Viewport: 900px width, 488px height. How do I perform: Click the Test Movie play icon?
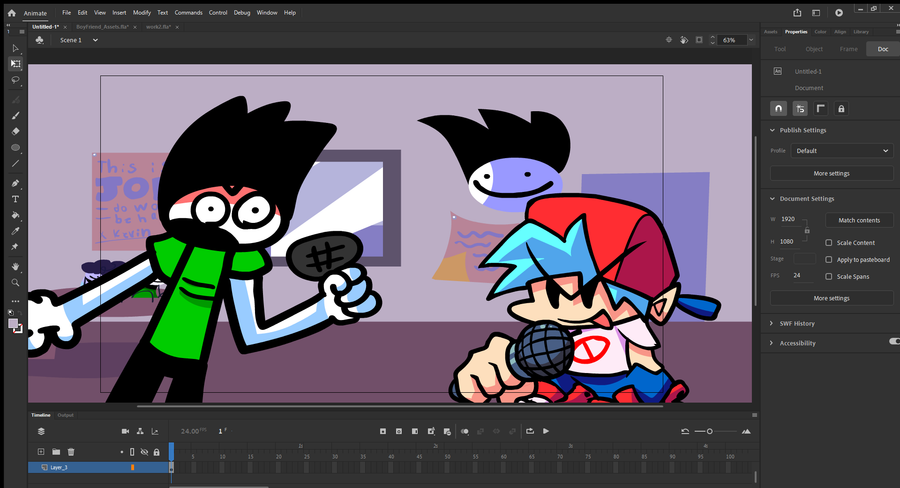(x=839, y=13)
